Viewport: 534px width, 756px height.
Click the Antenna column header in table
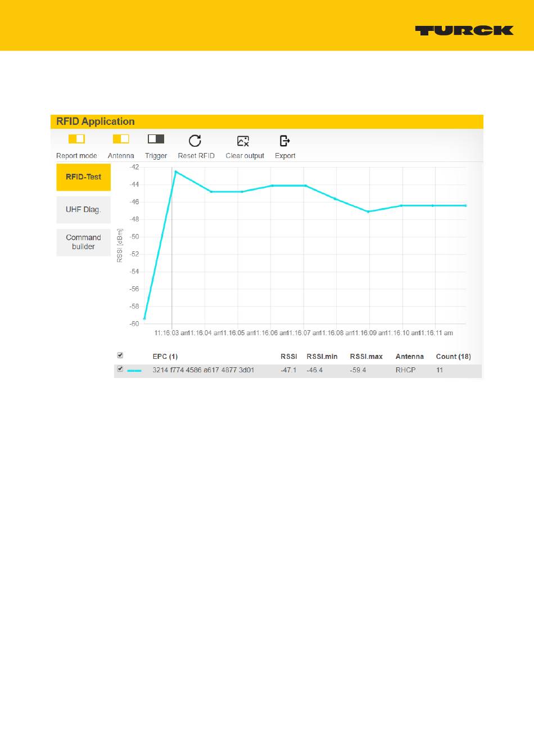point(410,357)
